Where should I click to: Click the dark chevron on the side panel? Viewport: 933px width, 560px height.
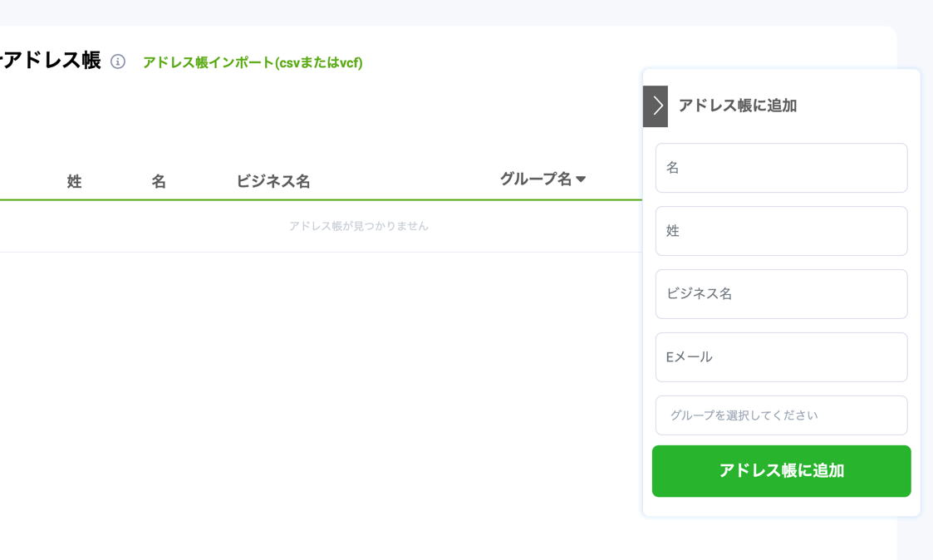[656, 106]
